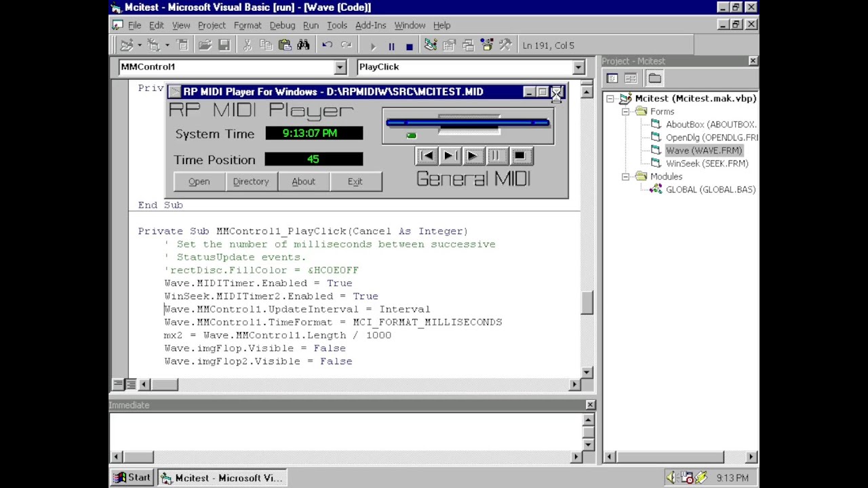
Task: Open the Menu Editor toolbar icon
Action: coord(182,45)
